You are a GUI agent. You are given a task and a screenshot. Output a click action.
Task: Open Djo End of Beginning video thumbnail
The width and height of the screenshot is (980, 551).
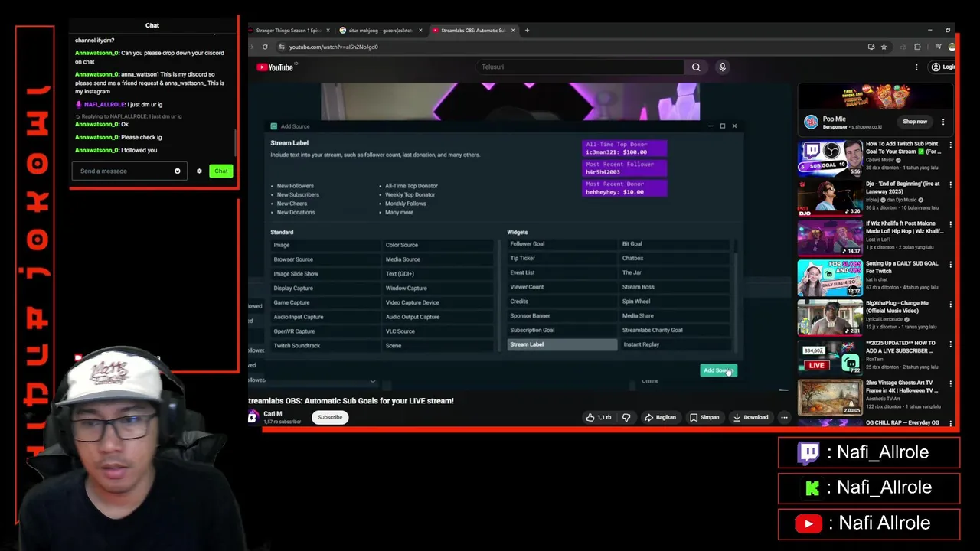[x=830, y=198]
